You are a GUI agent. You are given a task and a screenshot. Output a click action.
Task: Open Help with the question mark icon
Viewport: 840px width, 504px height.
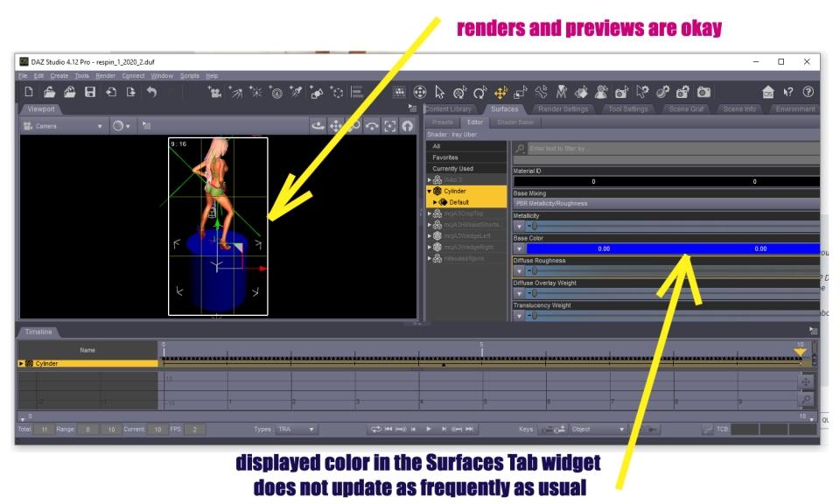pos(808,92)
